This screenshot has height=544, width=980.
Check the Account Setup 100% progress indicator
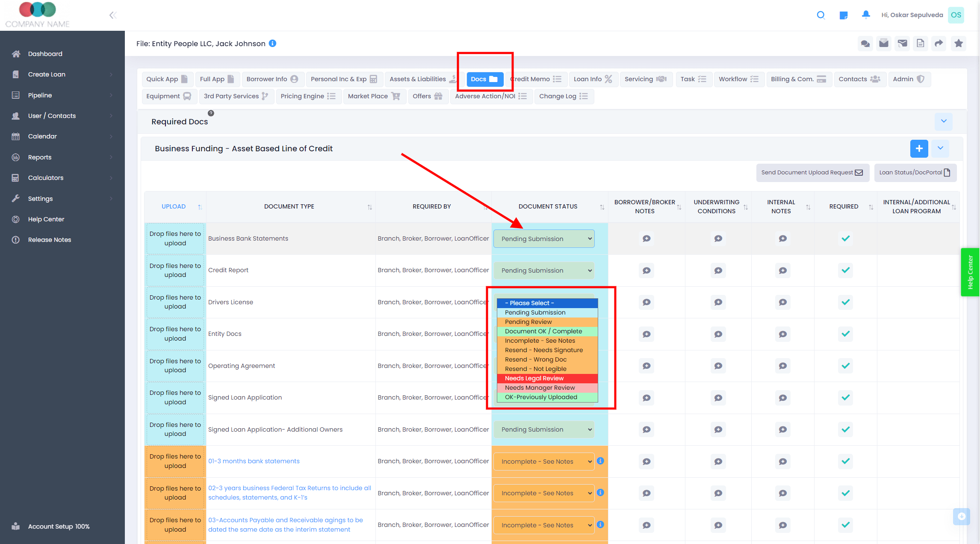tap(58, 526)
